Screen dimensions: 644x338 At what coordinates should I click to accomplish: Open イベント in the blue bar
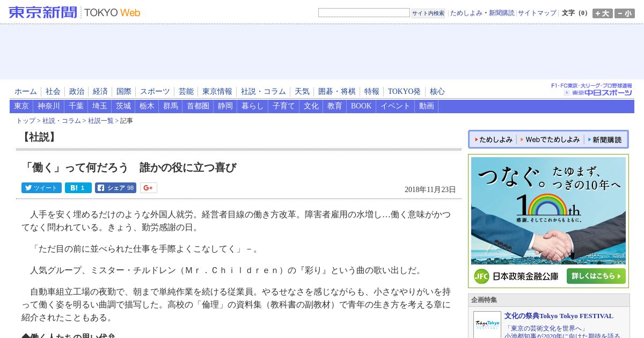coord(396,106)
